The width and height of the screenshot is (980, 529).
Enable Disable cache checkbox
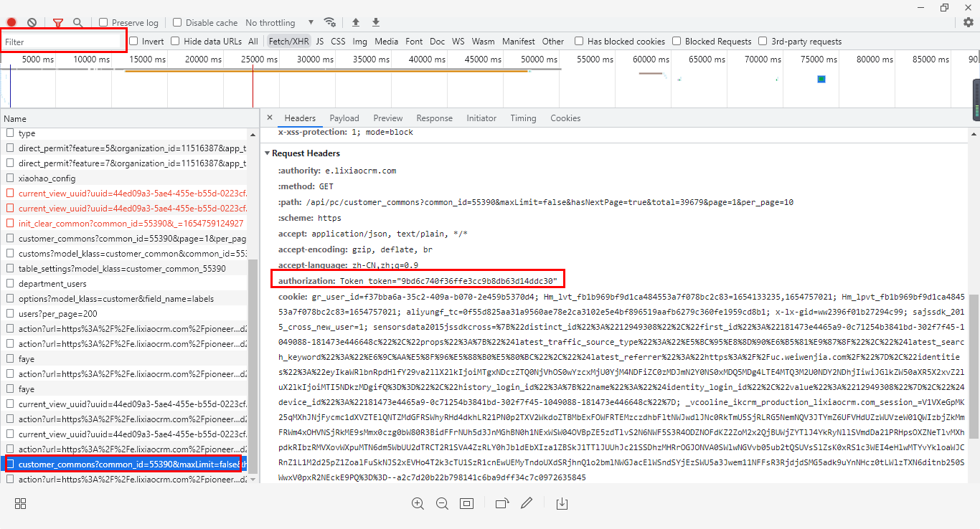tap(177, 22)
